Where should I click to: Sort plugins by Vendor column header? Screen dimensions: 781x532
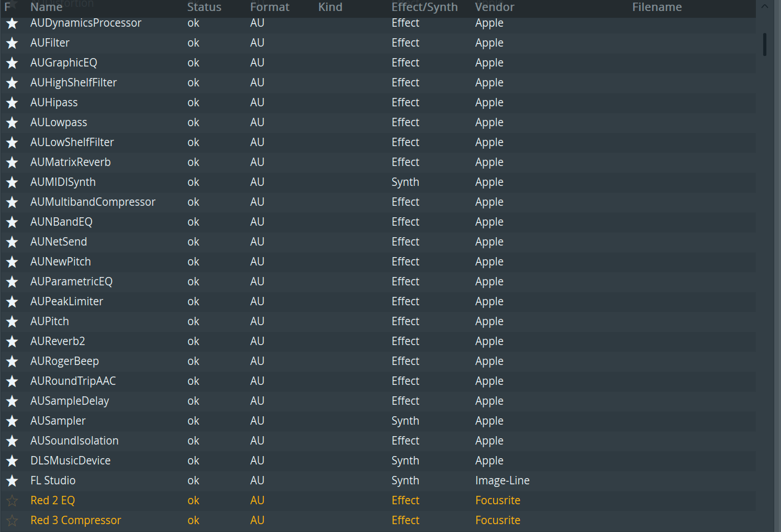pos(495,7)
